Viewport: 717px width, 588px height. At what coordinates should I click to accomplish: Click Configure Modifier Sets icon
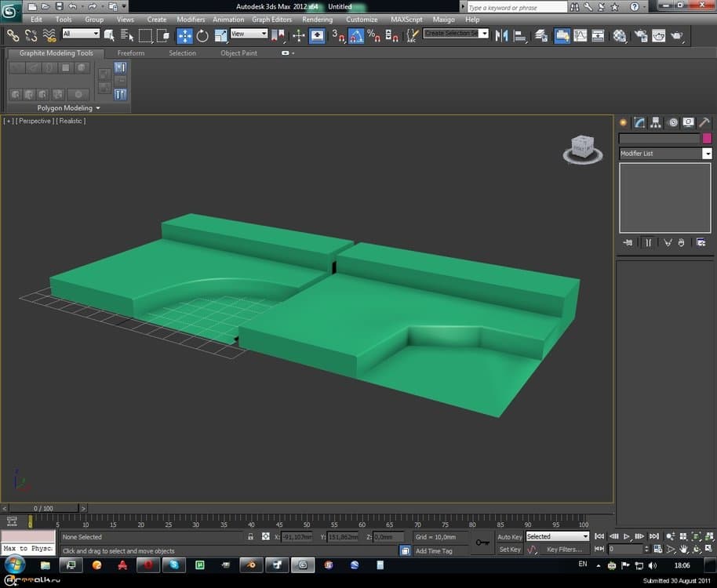click(x=701, y=242)
